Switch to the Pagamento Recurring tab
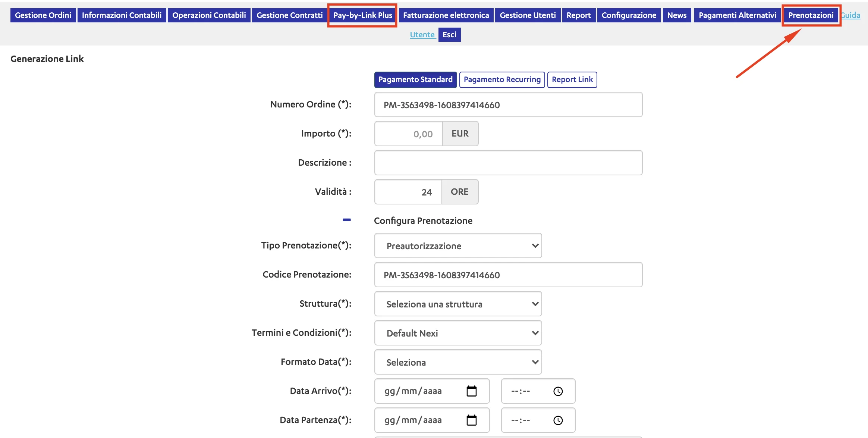 tap(502, 79)
